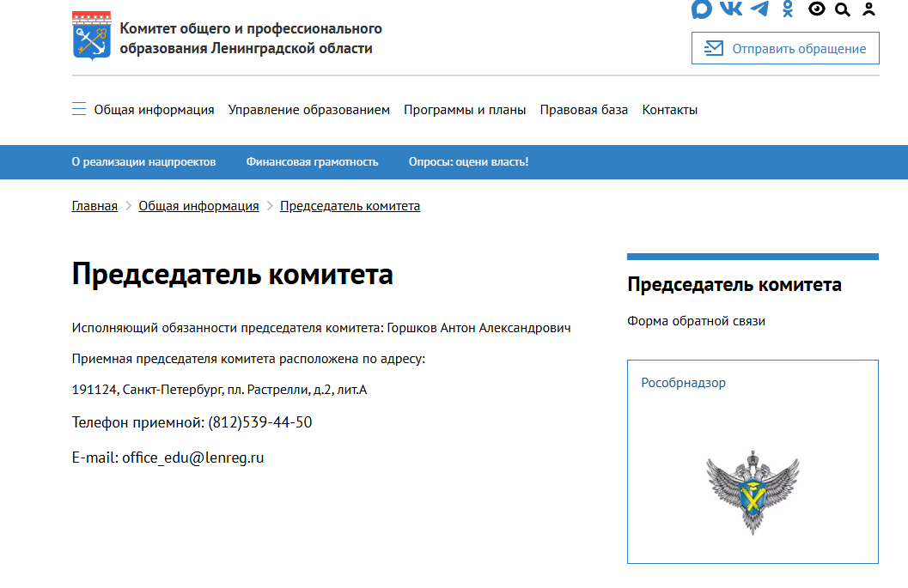The height and width of the screenshot is (588, 908).
Task: Select Программы и планы menu item
Action: pos(465,110)
